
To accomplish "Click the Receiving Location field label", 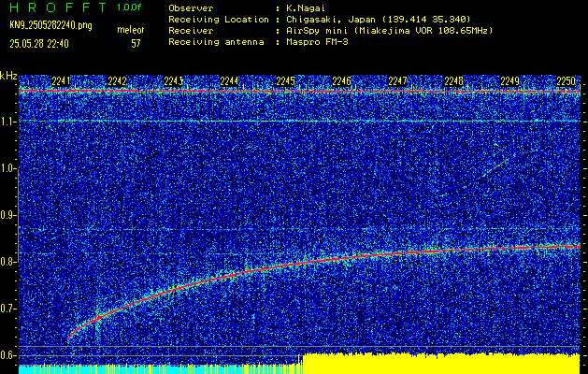I will [219, 19].
